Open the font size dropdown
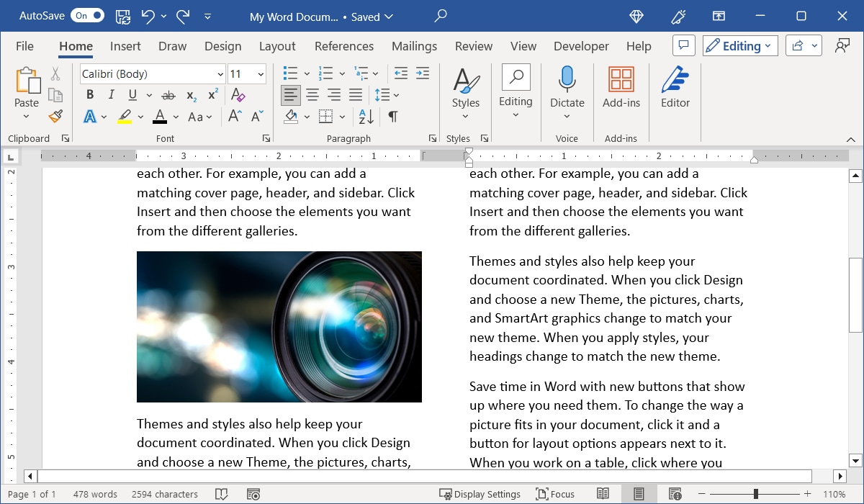 (x=261, y=73)
